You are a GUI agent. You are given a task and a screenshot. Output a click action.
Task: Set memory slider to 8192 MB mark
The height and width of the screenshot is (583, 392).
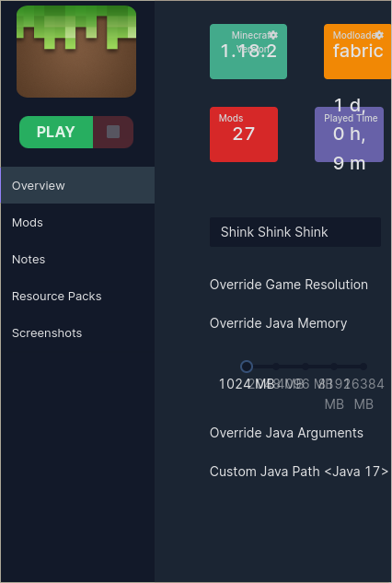[x=334, y=367]
